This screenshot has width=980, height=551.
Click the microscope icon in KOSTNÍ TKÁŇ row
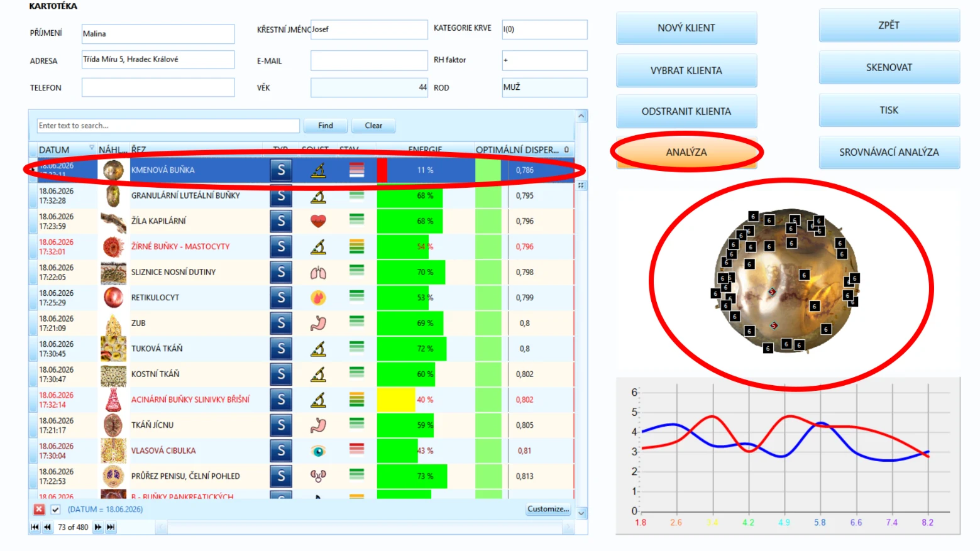tap(319, 374)
